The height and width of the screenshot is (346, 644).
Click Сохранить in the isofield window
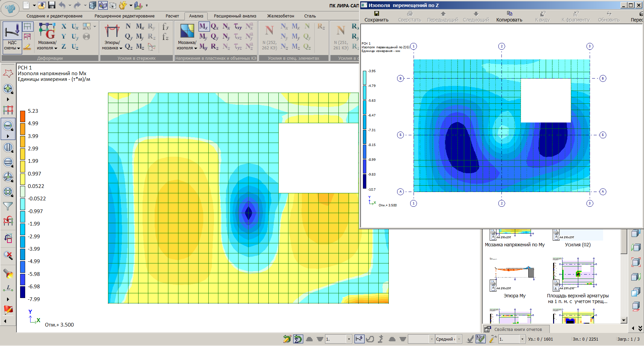376,16
